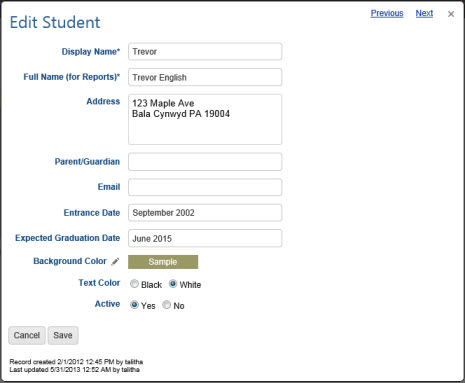Click the empty Parent/Guardian field

(x=205, y=162)
